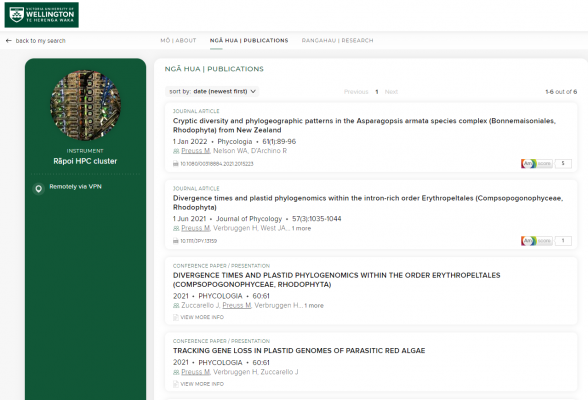Click the Victoria University of Wellington logo
The width and height of the screenshot is (588, 400).
pyautogui.click(x=42, y=15)
